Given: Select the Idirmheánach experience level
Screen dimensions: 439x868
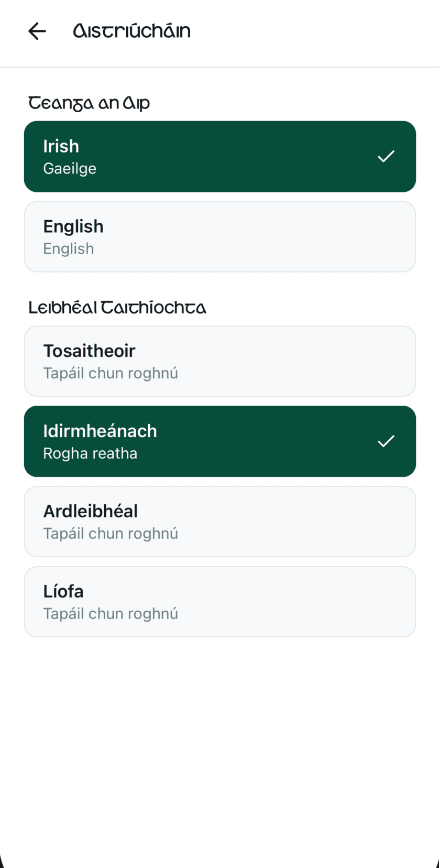Looking at the screenshot, I should pyautogui.click(x=220, y=441).
